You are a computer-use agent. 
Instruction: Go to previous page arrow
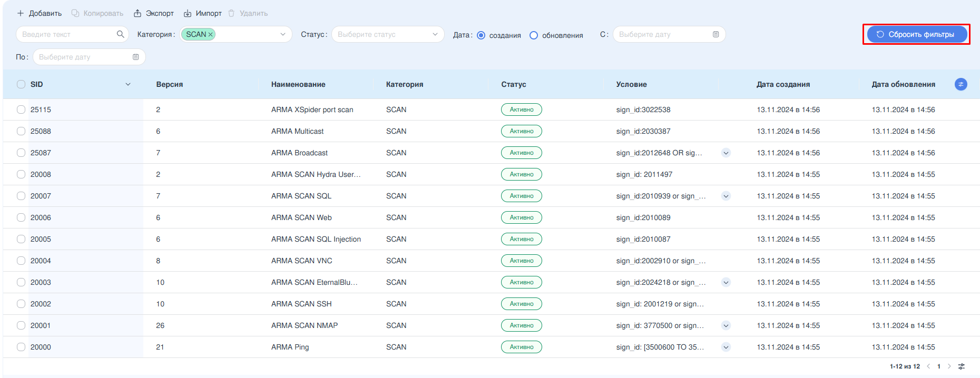pos(928,366)
